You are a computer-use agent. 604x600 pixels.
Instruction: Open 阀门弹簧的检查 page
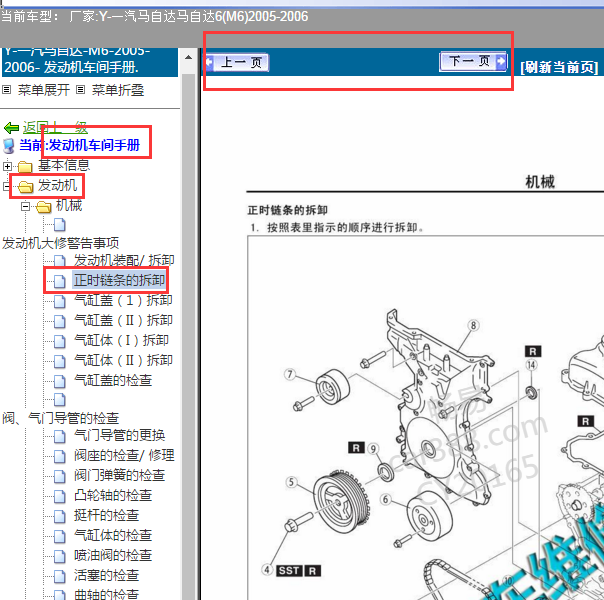pyautogui.click(x=119, y=475)
